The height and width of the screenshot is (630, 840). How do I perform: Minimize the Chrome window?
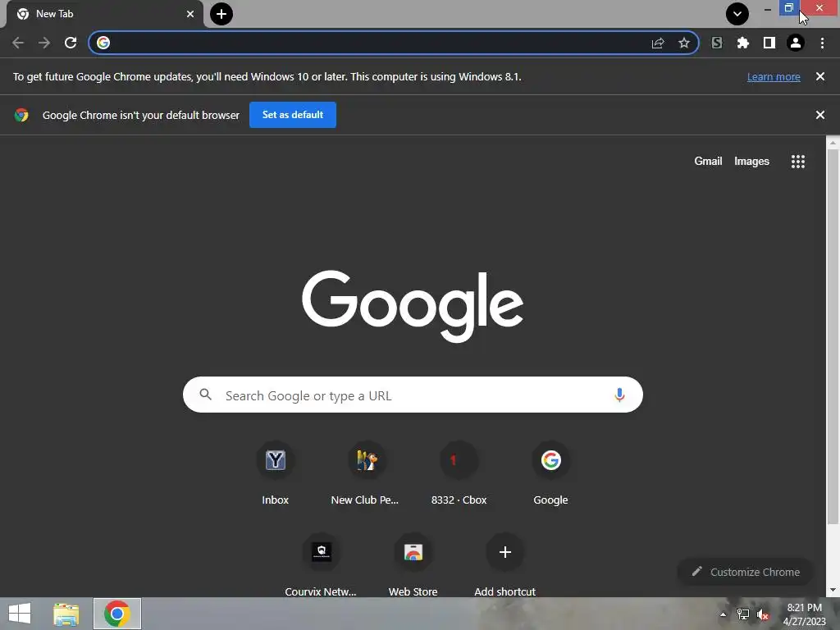click(x=768, y=9)
